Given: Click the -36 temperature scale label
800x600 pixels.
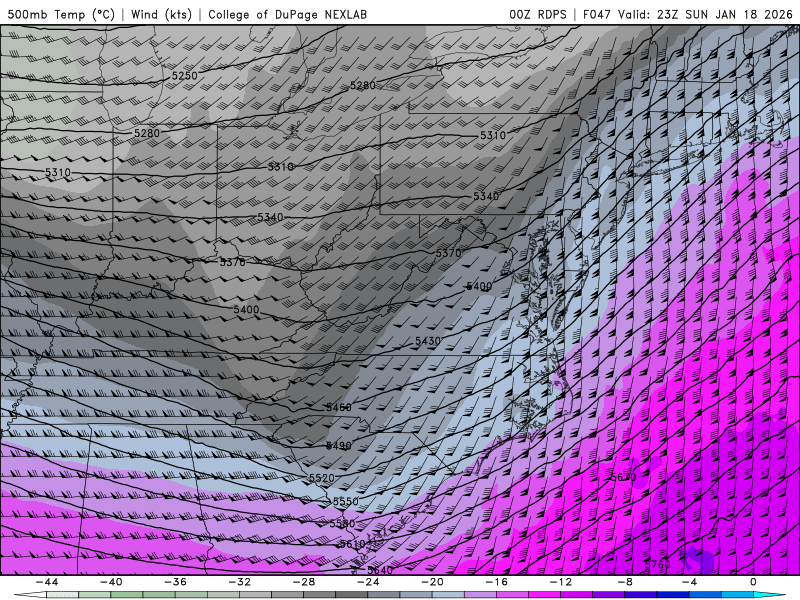Looking at the screenshot, I should point(176,582).
